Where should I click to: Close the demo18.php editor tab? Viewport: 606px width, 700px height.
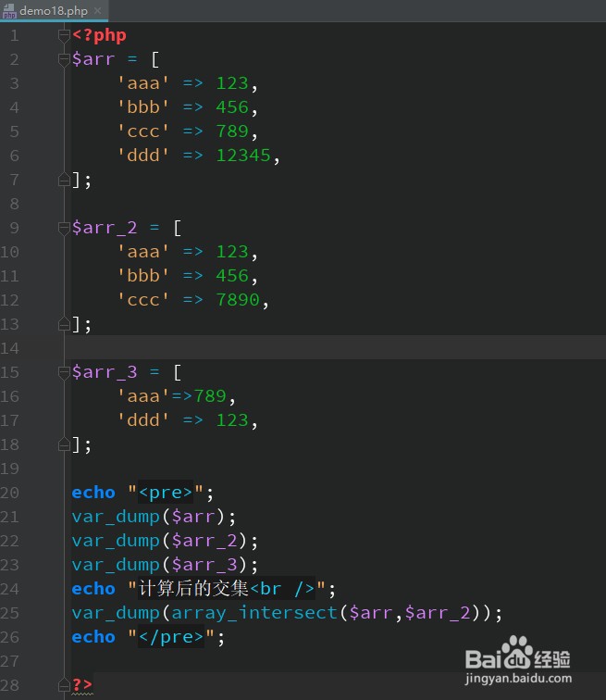tap(98, 11)
